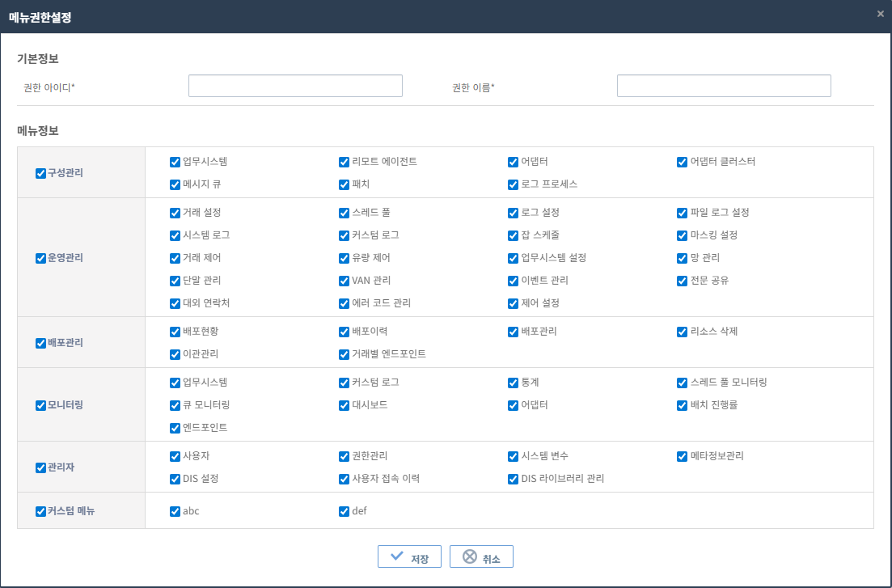The width and height of the screenshot is (892, 588).
Task: Click the 저장 save button
Action: tap(408, 556)
